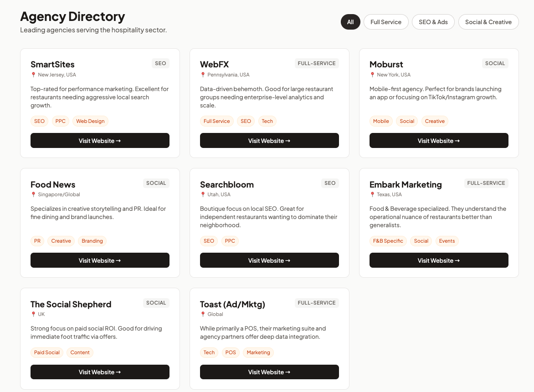The width and height of the screenshot is (534, 392).
Task: Click Social tag on Embark Marketing card
Action: pyautogui.click(x=421, y=241)
